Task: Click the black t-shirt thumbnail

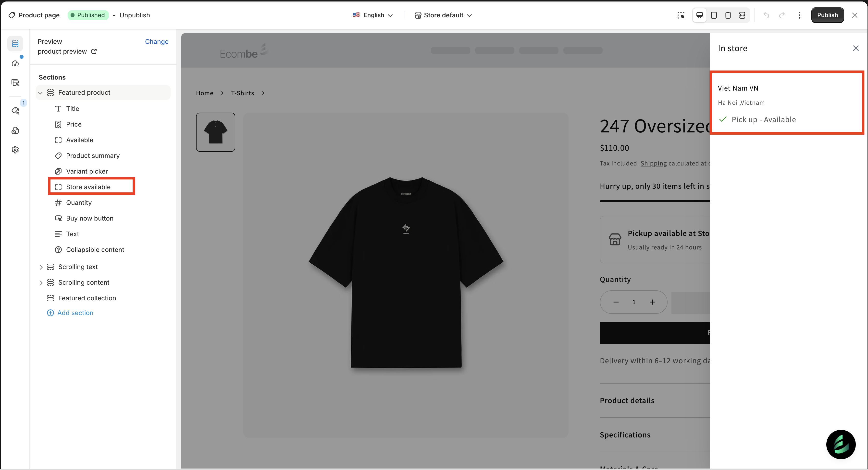Action: tap(215, 132)
